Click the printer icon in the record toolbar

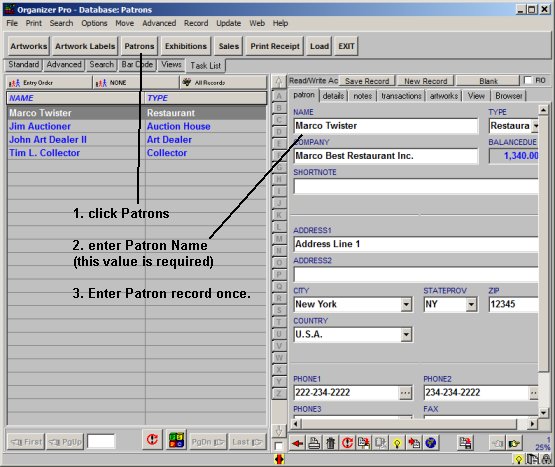[x=314, y=443]
